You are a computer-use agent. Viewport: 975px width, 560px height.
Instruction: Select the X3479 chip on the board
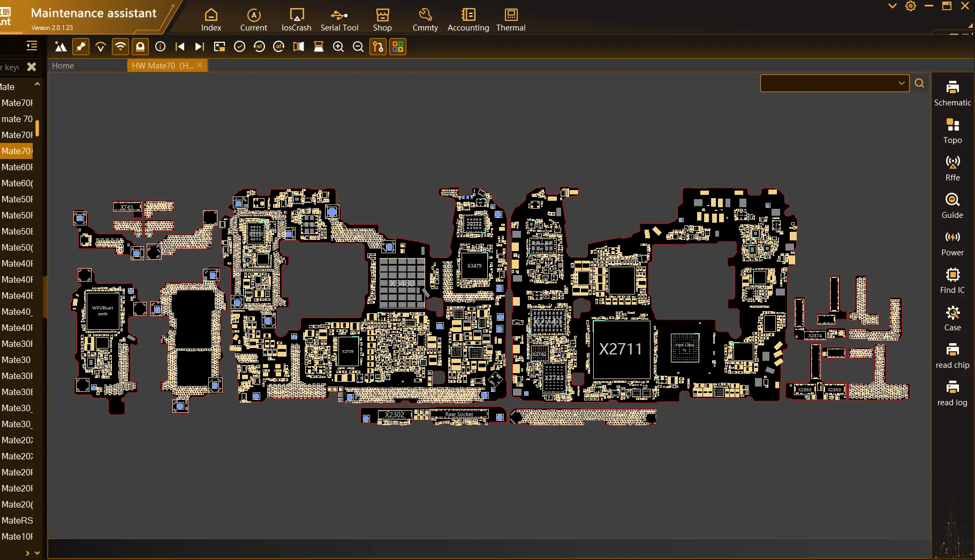pyautogui.click(x=474, y=266)
